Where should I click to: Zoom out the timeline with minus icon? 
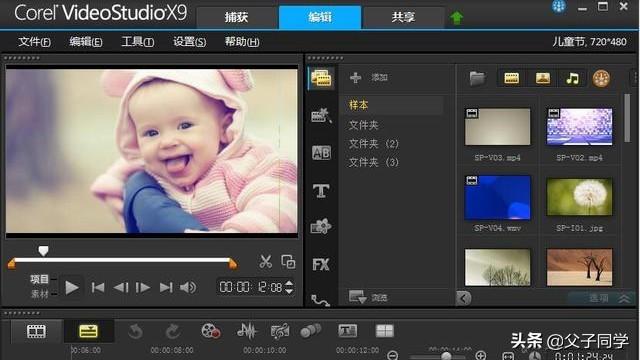click(x=393, y=356)
